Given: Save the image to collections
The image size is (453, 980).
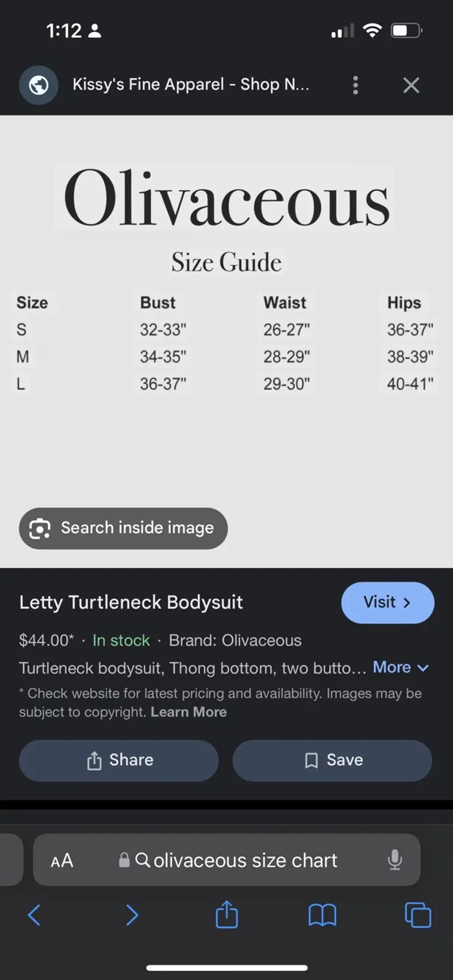Looking at the screenshot, I should [332, 760].
